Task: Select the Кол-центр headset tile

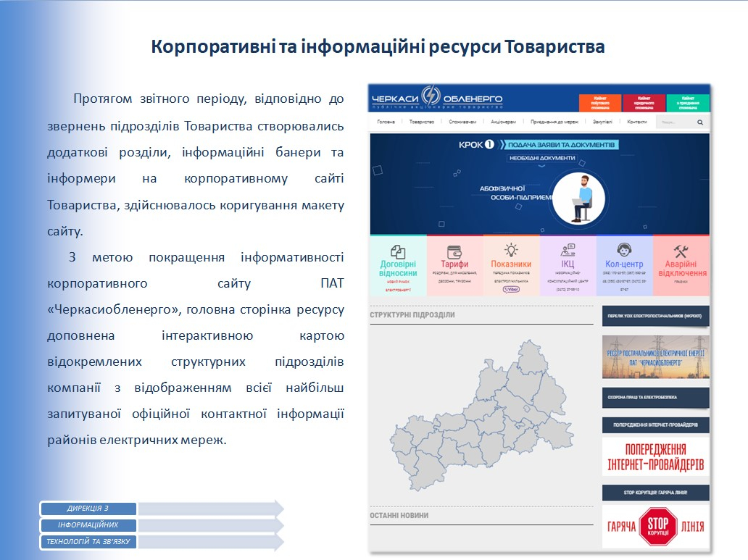Action: pos(625,265)
